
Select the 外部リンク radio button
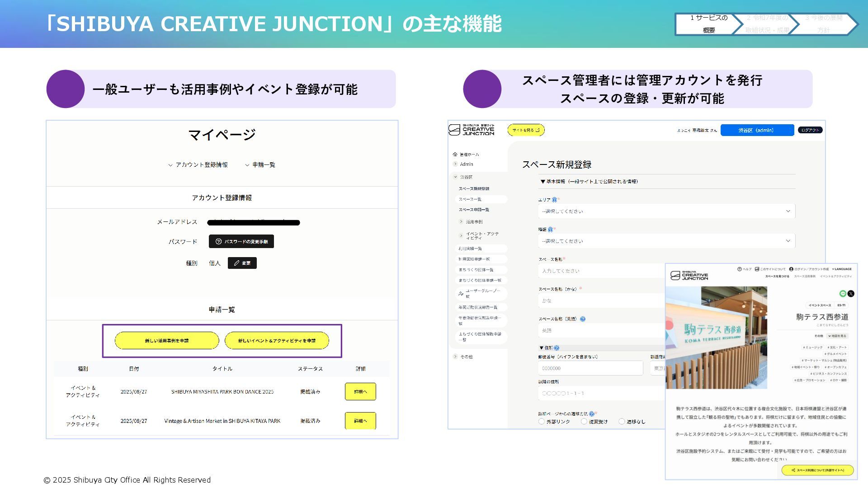click(x=542, y=422)
